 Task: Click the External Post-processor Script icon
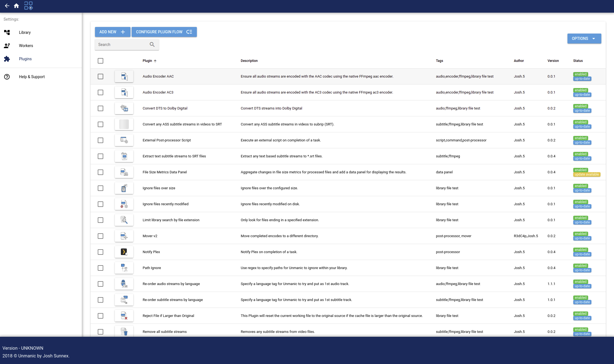pyautogui.click(x=124, y=140)
